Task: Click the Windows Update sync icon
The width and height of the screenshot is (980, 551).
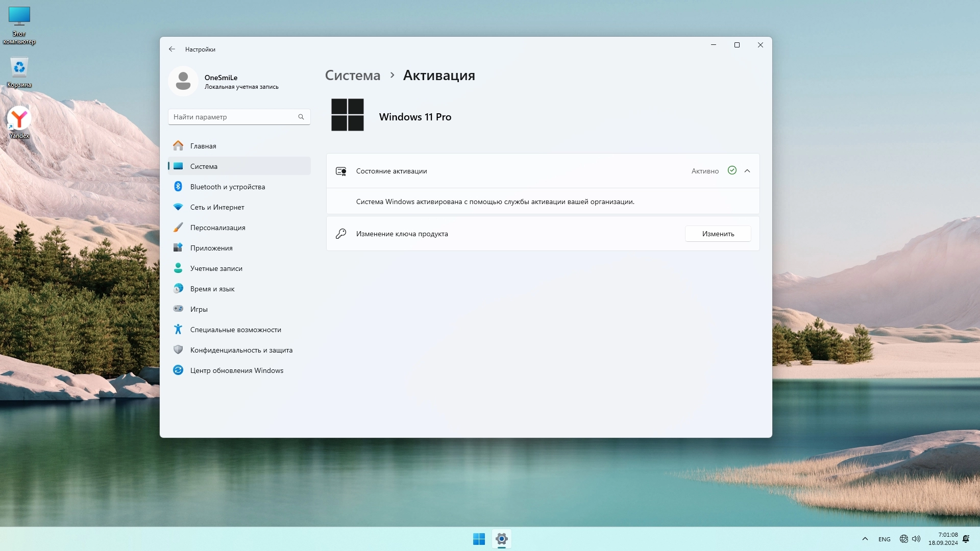Action: point(178,370)
